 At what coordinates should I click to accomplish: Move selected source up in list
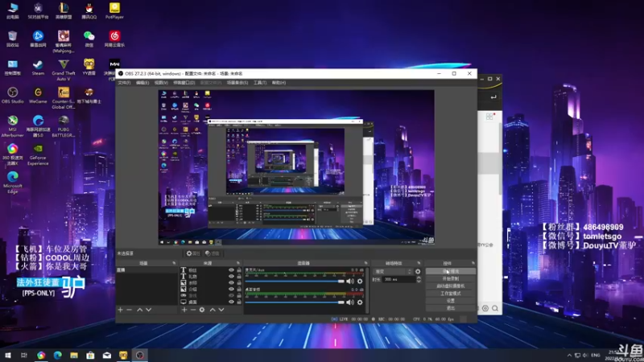(213, 310)
